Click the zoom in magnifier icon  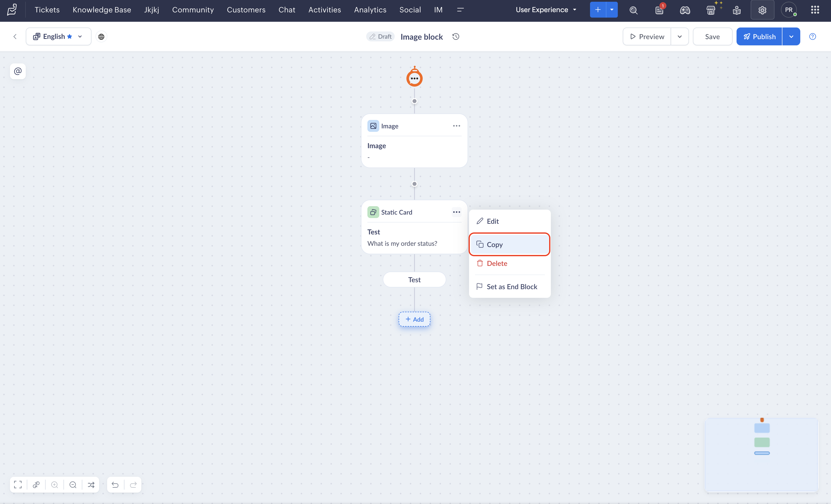point(54,484)
